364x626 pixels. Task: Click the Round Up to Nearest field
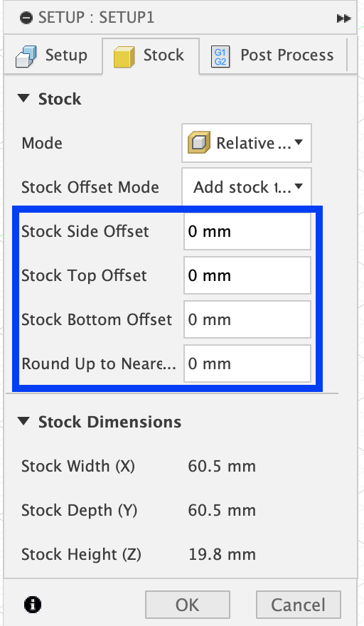pos(247,364)
